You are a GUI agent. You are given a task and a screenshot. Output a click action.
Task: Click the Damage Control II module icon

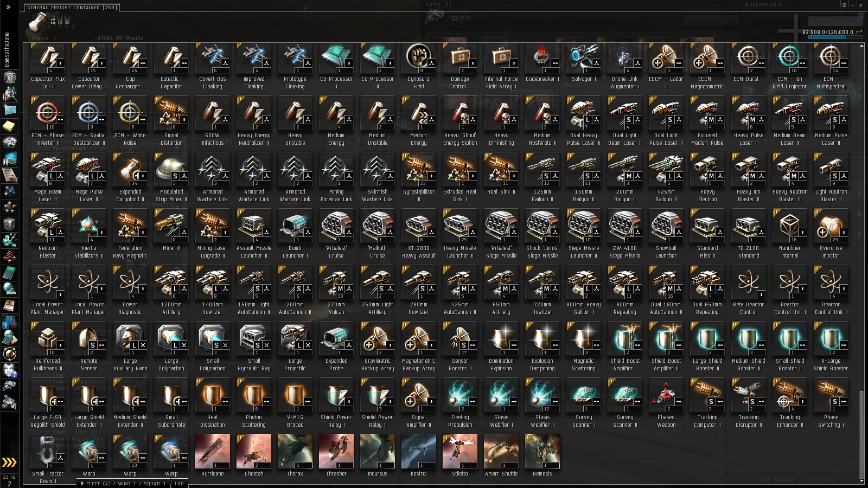(460, 59)
